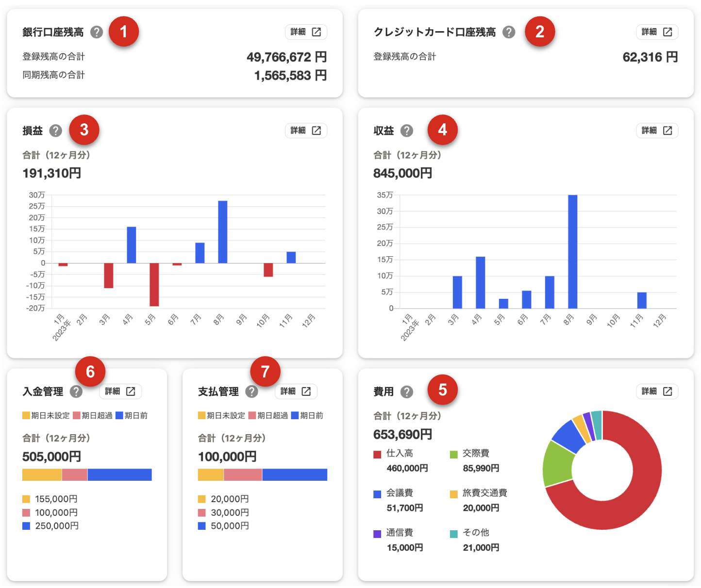Open 詳細 for 収益 chart
This screenshot has height=588, width=701.
pyautogui.click(x=657, y=131)
